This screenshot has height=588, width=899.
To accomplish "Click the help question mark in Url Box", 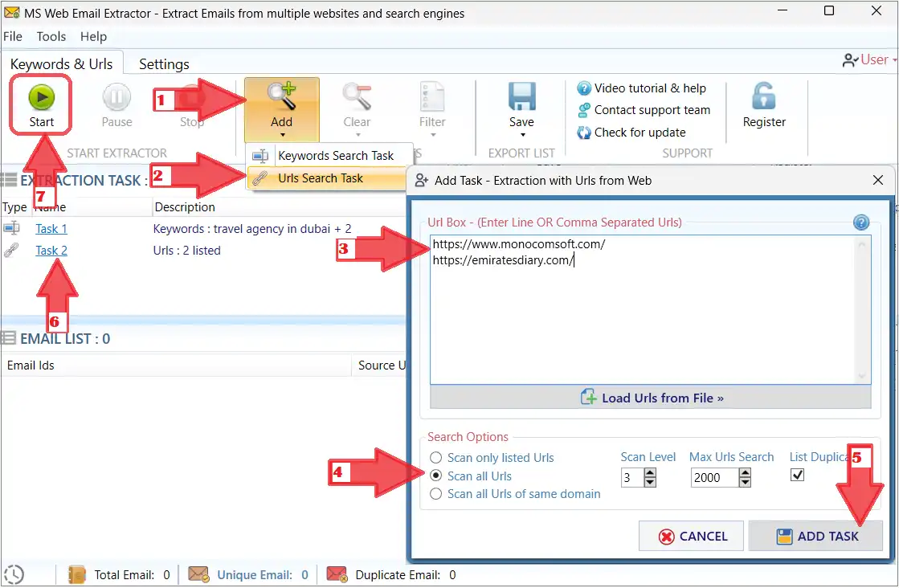I will [x=860, y=223].
